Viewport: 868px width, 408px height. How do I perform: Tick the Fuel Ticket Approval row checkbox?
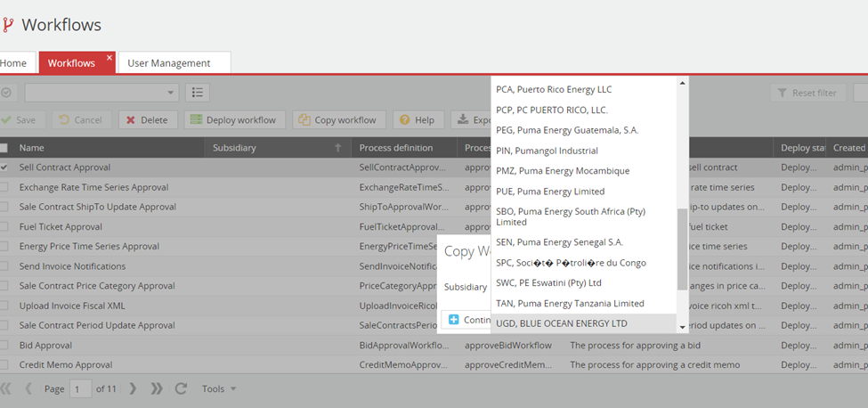coord(4,227)
